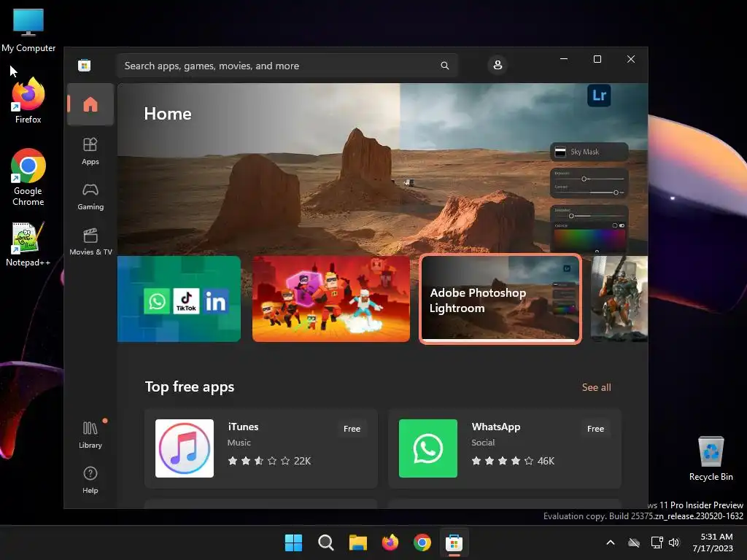Open the Library page
Image resolution: width=747 pixels, height=560 pixels.
90,435
